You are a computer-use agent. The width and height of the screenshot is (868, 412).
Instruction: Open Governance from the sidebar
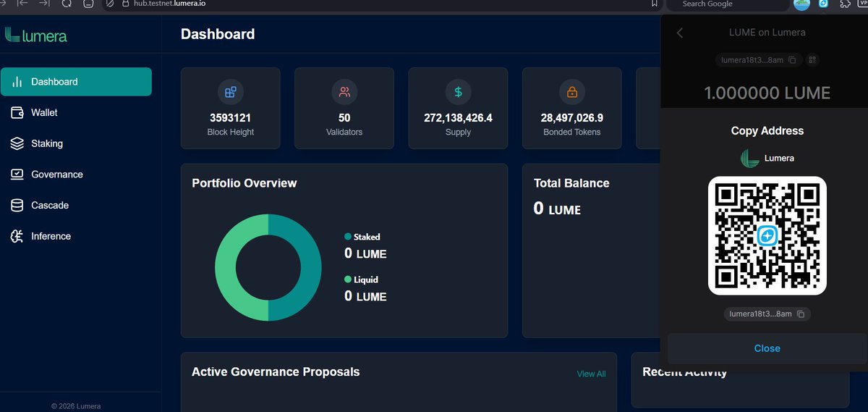coord(76,175)
